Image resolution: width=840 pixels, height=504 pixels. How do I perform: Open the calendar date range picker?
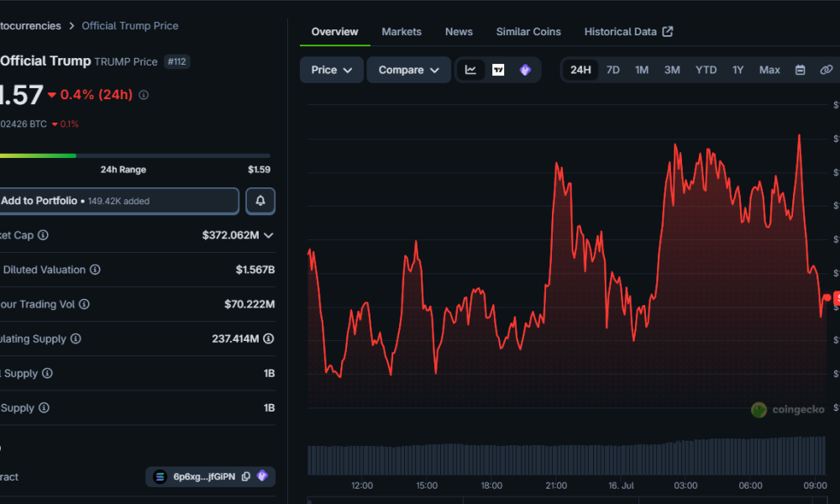coord(800,71)
